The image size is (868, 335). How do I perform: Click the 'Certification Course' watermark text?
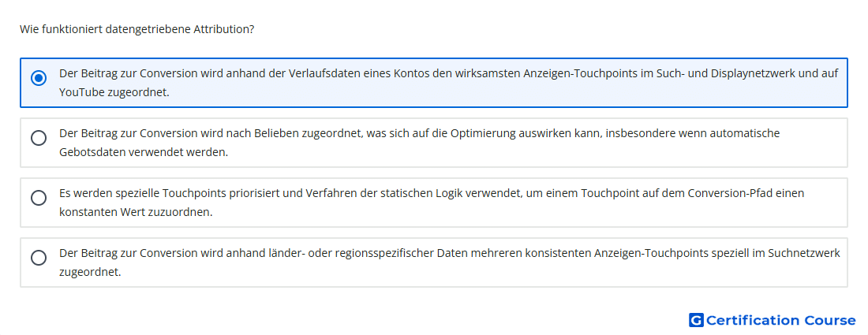(x=780, y=320)
